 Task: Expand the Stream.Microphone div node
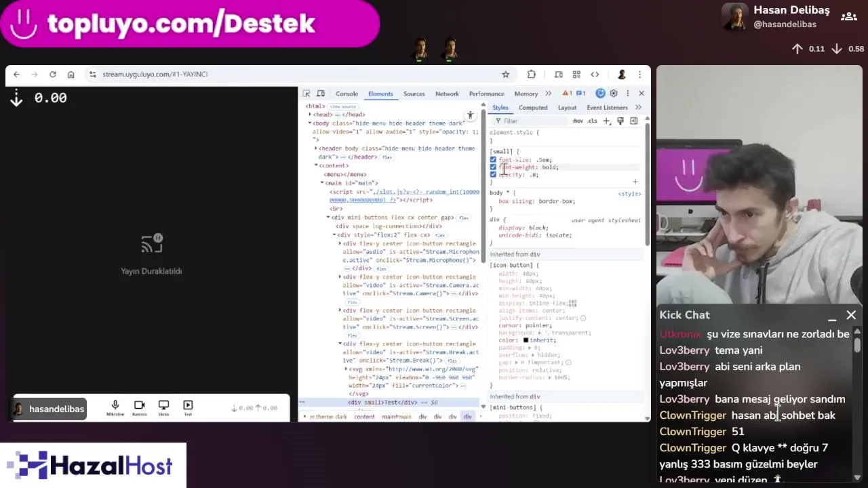[x=340, y=243]
